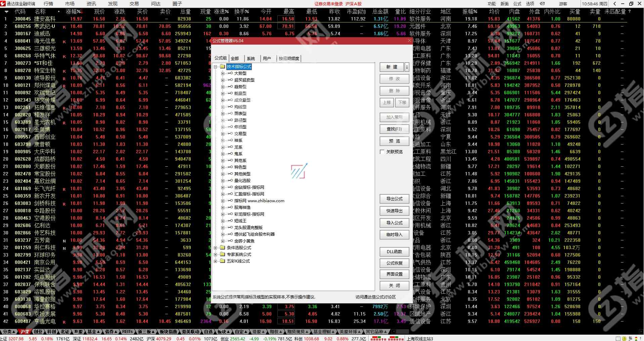Select the 创业 market tab at bottom
This screenshot has width=644, height=341.
point(38,332)
